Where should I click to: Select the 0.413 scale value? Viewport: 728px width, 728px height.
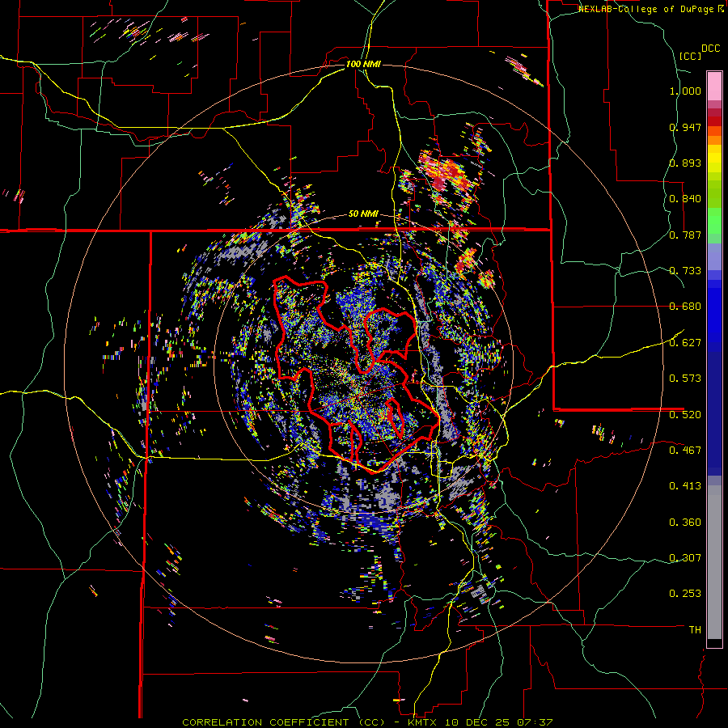pyautogui.click(x=685, y=486)
